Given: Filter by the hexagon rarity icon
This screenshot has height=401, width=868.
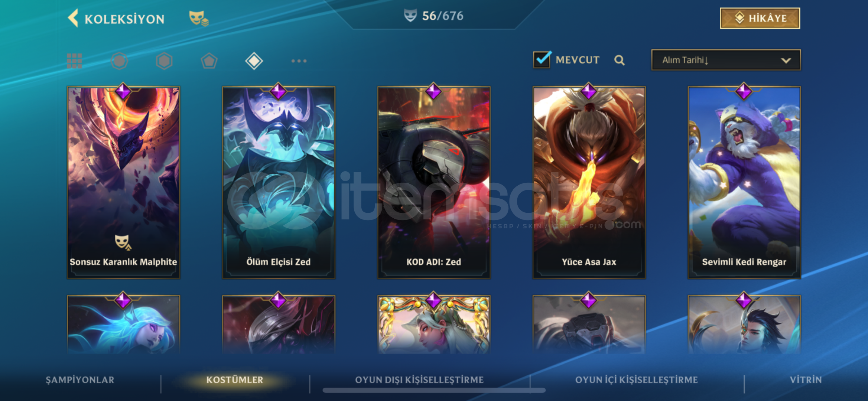Looking at the screenshot, I should point(164,61).
